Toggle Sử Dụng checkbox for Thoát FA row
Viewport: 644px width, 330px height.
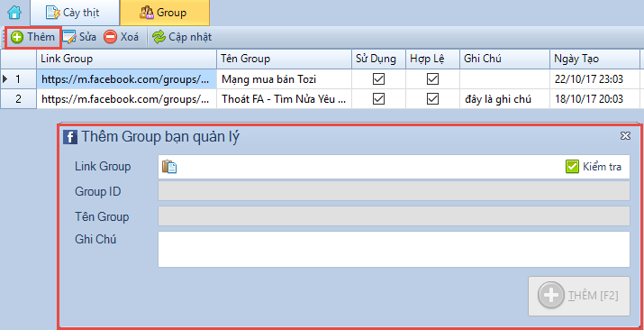[x=378, y=99]
